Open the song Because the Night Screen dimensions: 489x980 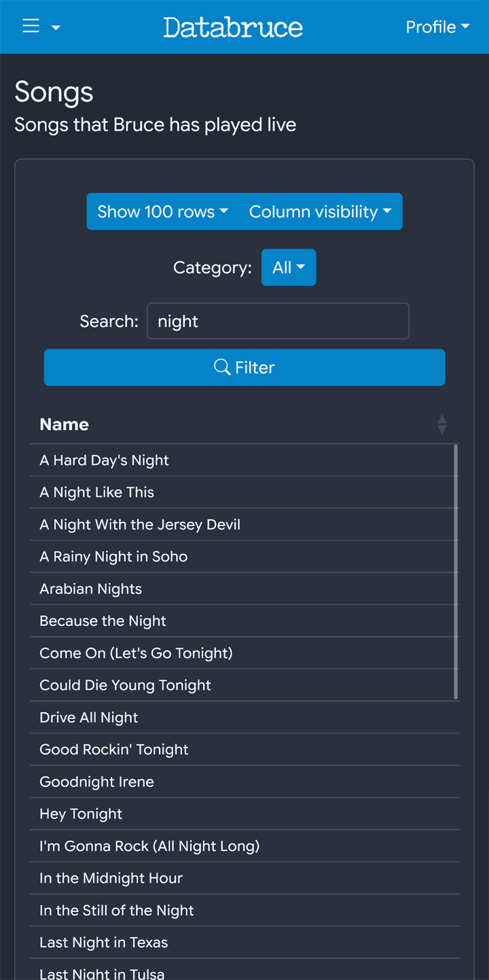[103, 620]
